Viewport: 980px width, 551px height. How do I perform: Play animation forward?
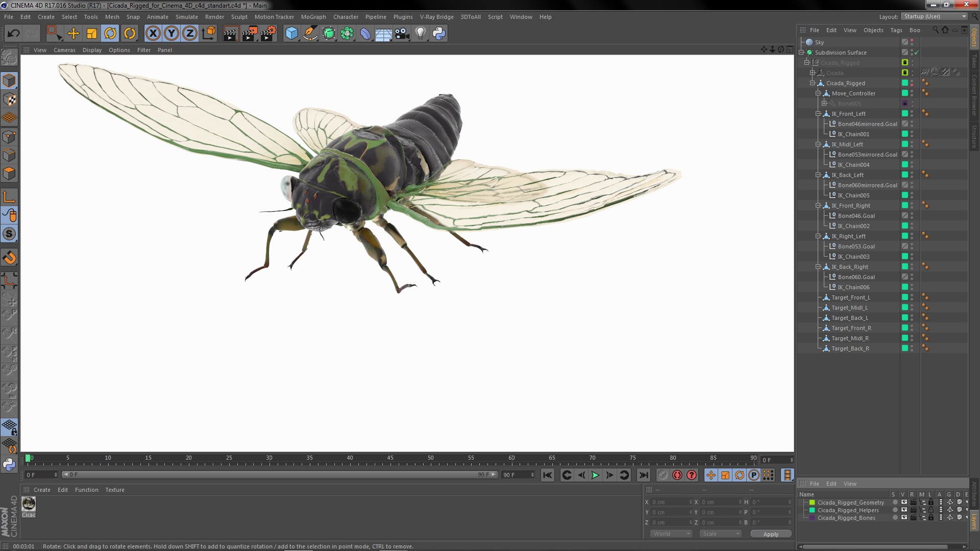pyautogui.click(x=595, y=475)
